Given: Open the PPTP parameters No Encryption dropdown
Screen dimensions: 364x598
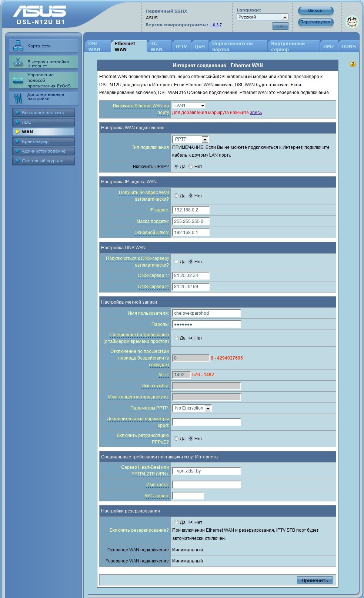Looking at the screenshot, I should click(208, 408).
